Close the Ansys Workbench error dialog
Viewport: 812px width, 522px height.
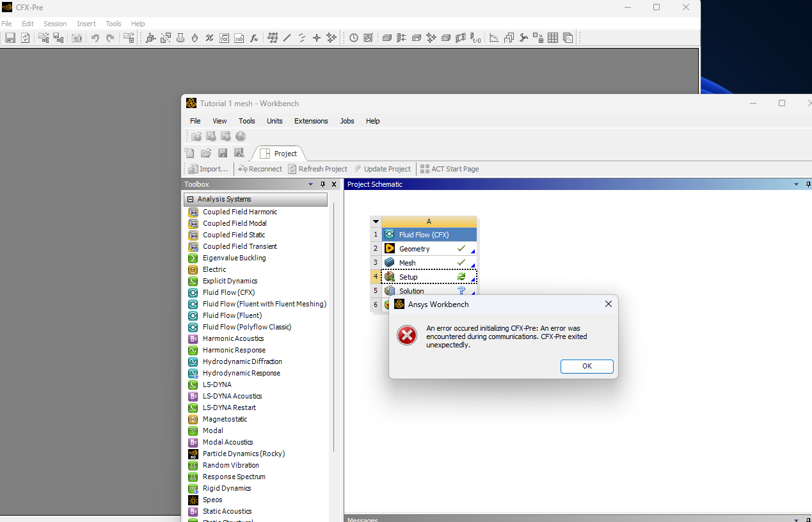pos(608,304)
